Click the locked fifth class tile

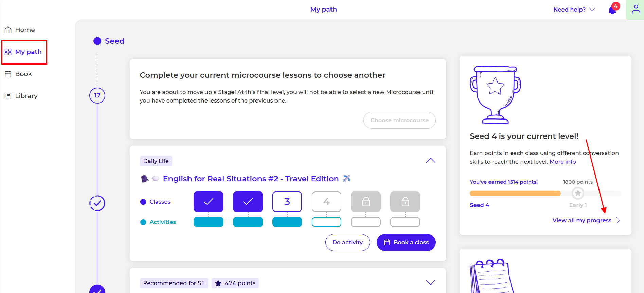366,202
